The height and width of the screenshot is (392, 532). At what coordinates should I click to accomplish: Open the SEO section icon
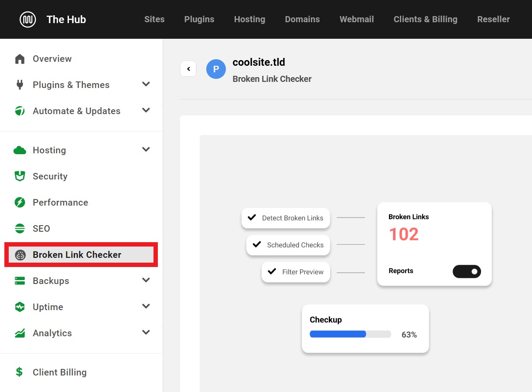click(x=20, y=228)
